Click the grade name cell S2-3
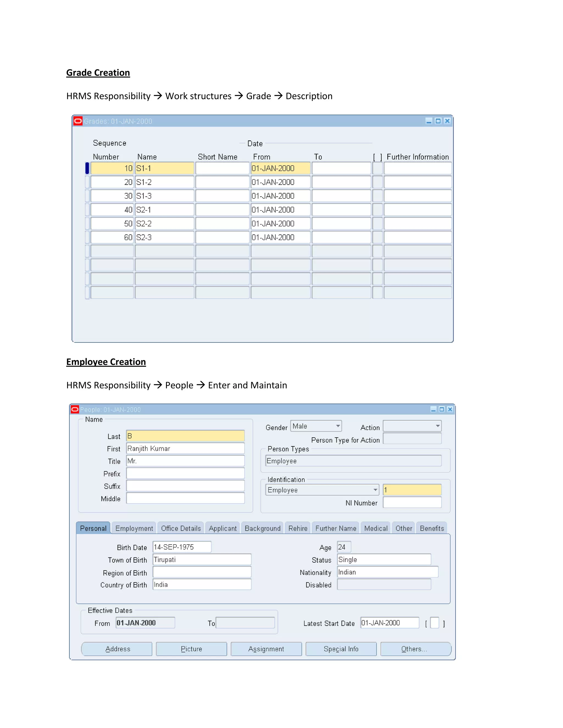 (x=164, y=237)
